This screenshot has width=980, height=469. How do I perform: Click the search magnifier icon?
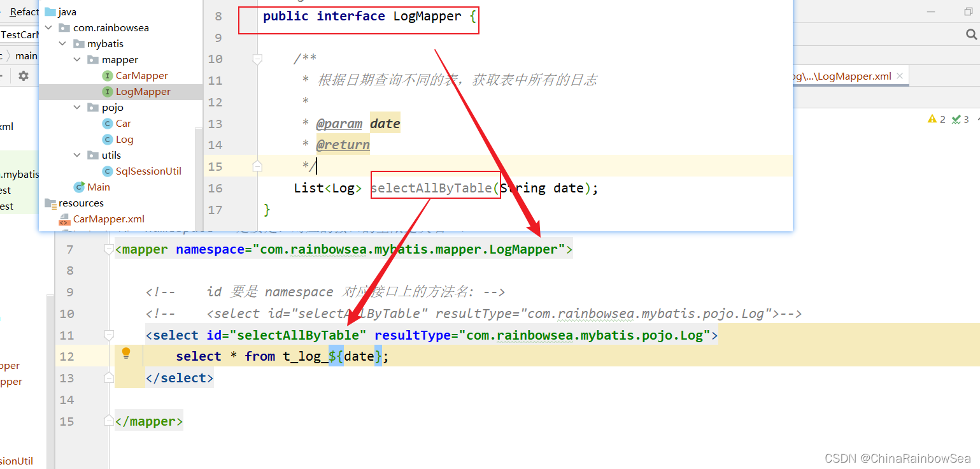[x=971, y=34]
